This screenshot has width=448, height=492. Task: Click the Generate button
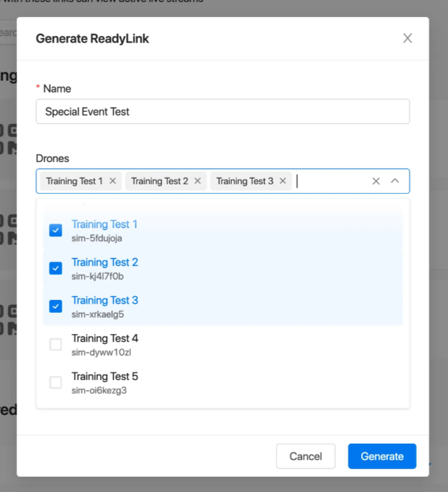point(382,456)
